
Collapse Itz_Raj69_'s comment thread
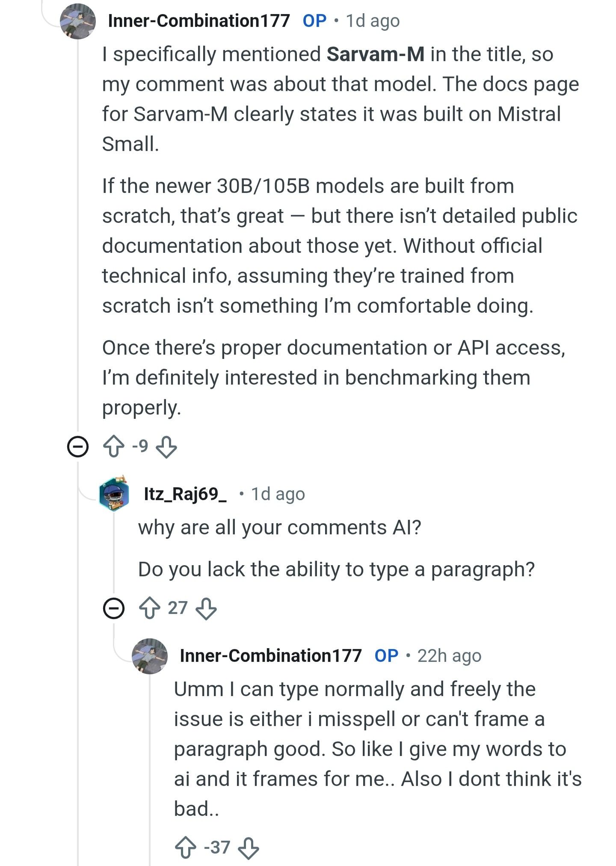(x=114, y=608)
